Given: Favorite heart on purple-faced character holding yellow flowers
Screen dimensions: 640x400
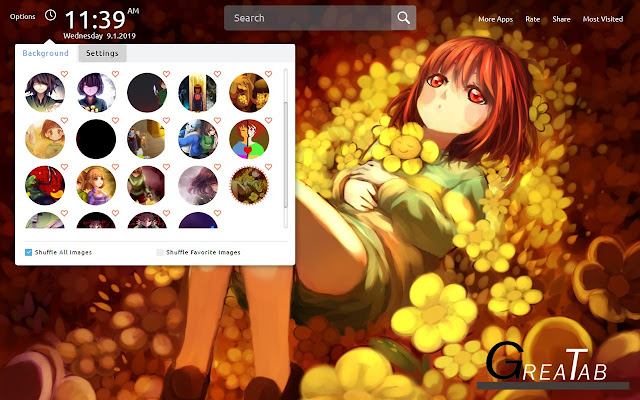Looking at the screenshot, I should [116, 74].
